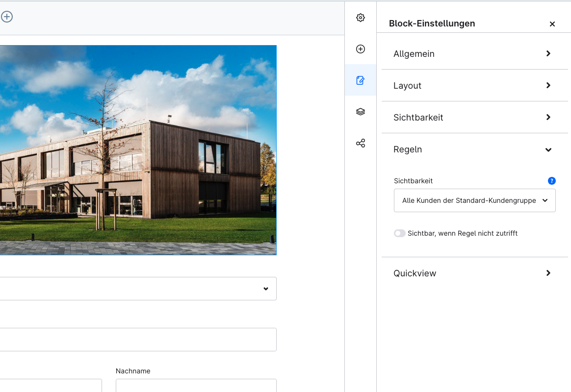Click the add block plus icon in sidebar
The image size is (571, 392).
tap(361, 49)
